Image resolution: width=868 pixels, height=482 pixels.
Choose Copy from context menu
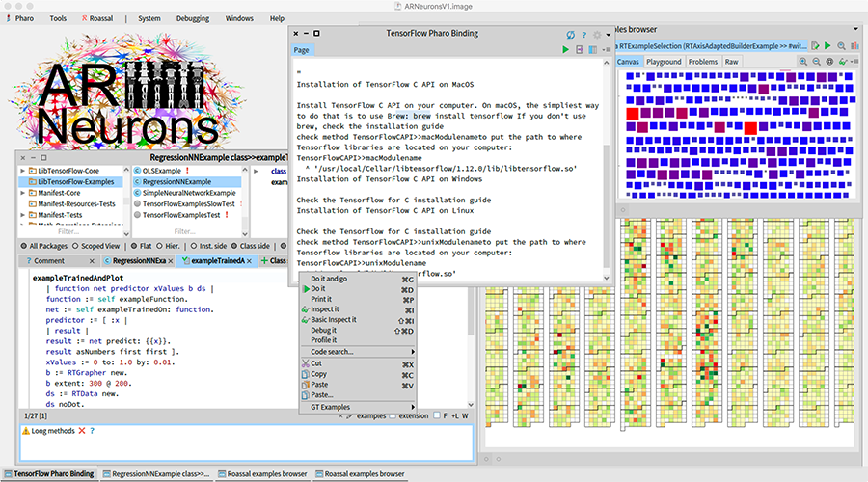(x=358, y=374)
